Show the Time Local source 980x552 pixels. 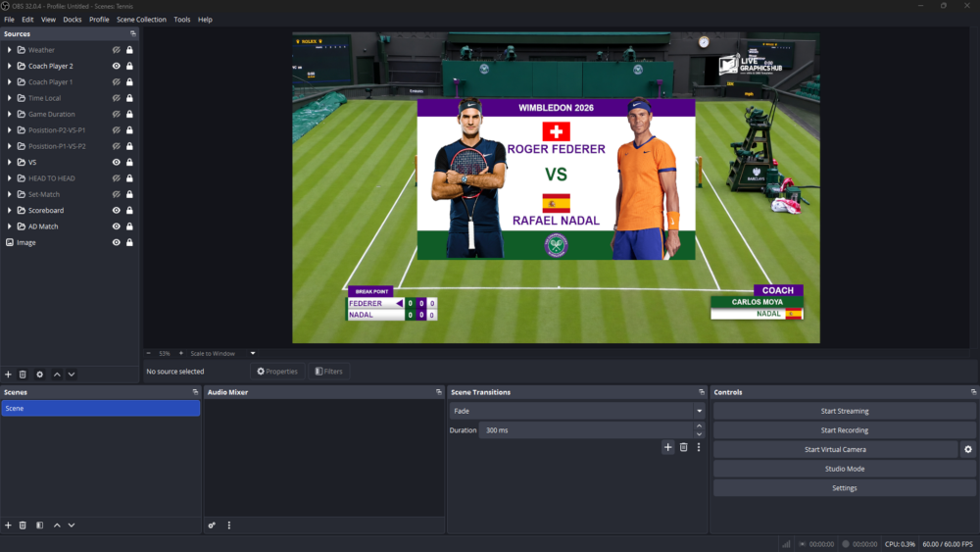coord(117,98)
